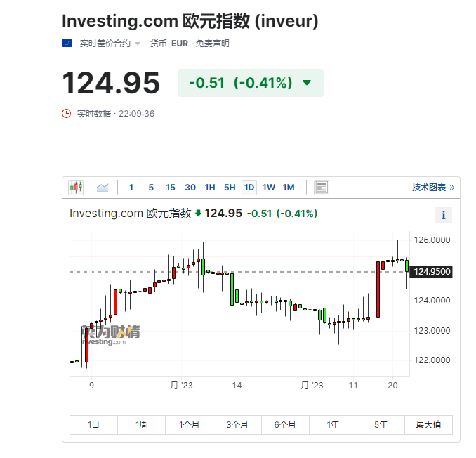Click the x-axis date label 9
The height and width of the screenshot is (458, 476).
91,386
